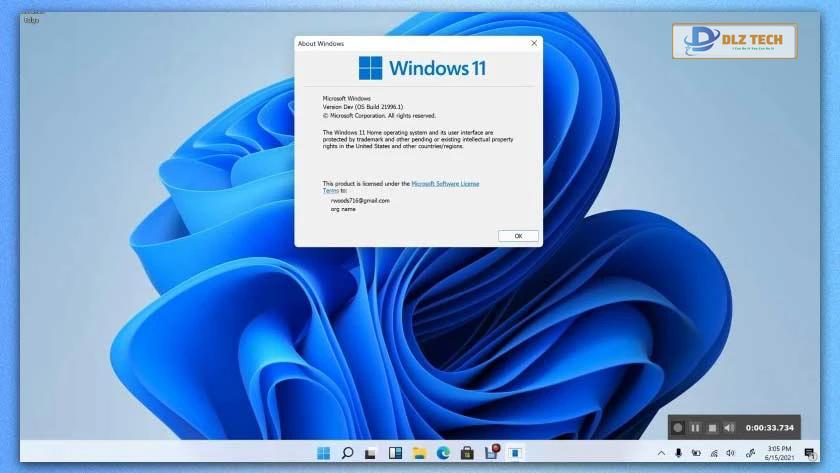Open the notification center icon
Viewport: 840px width, 473px height.
point(809,453)
